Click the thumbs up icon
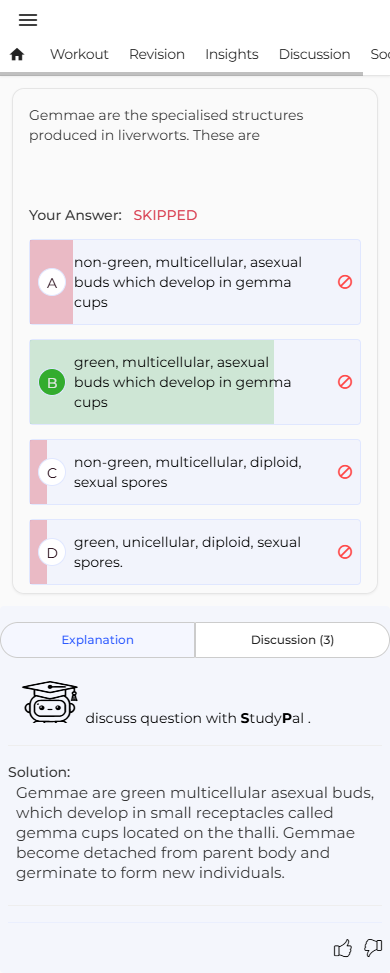The height and width of the screenshot is (973, 390). click(x=343, y=948)
